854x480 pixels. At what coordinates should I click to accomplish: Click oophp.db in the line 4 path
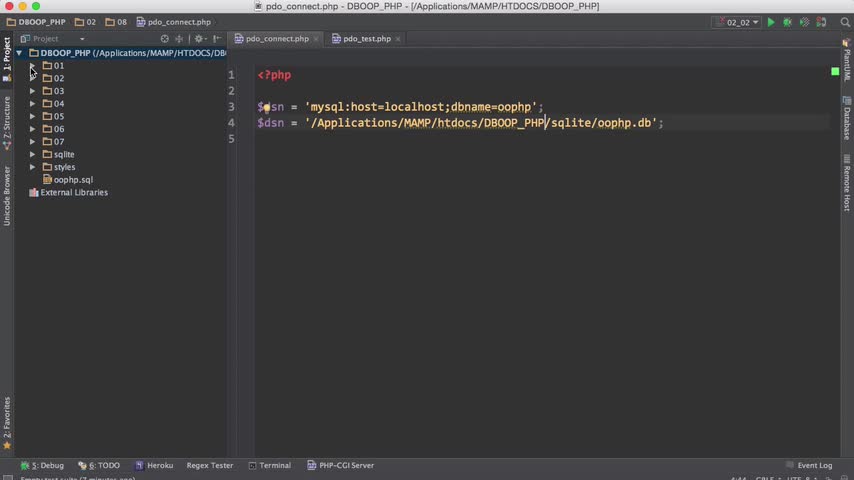(x=624, y=123)
